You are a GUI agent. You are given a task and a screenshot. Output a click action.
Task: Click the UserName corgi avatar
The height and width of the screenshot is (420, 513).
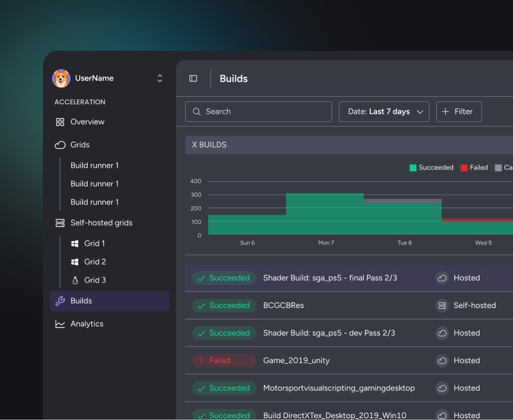click(x=61, y=78)
